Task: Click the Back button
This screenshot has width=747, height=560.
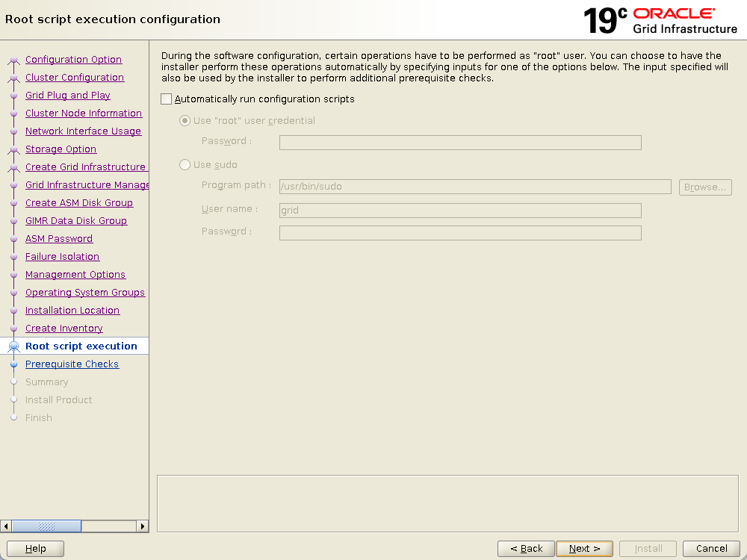Action: pyautogui.click(x=526, y=549)
